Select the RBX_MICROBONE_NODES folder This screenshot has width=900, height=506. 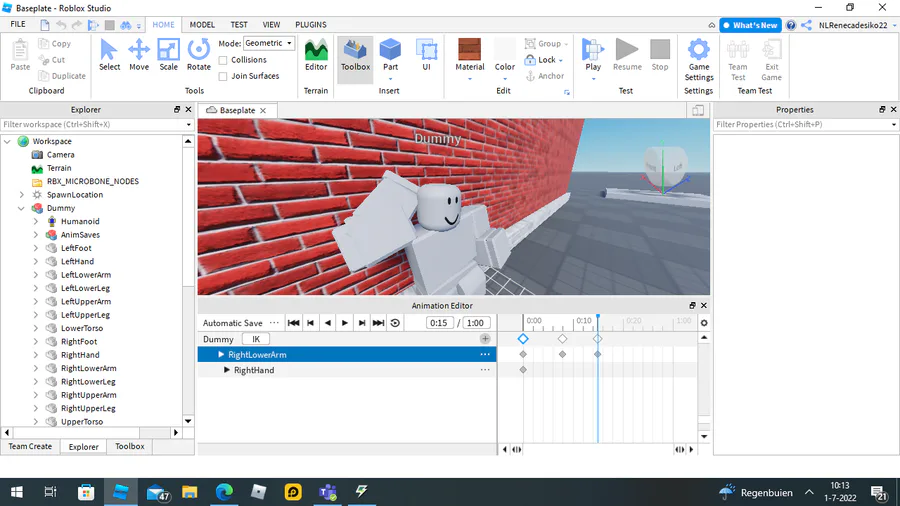92,181
